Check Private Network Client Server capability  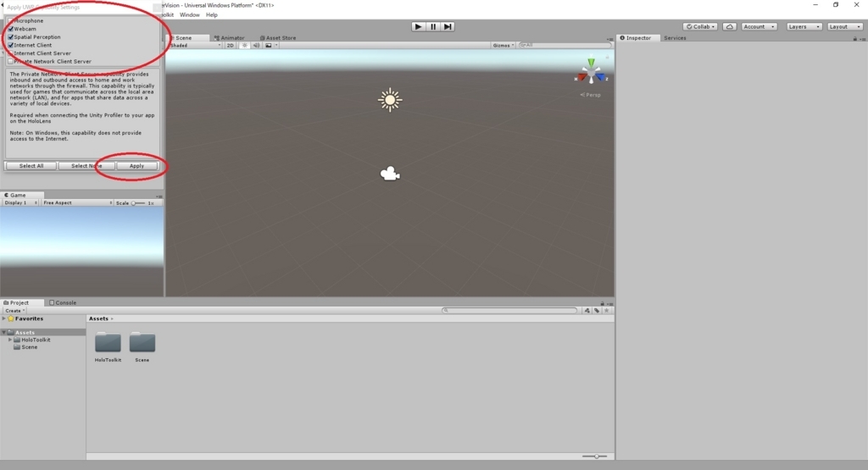click(x=10, y=61)
